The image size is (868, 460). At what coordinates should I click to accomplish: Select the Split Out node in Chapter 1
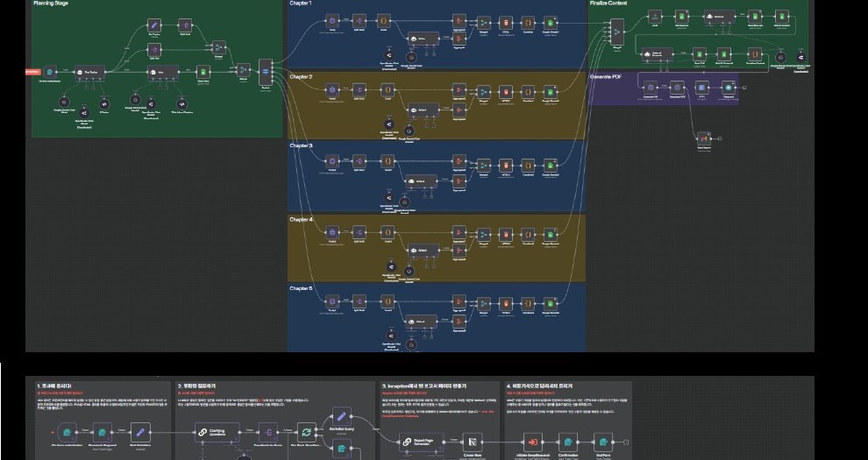[359, 21]
